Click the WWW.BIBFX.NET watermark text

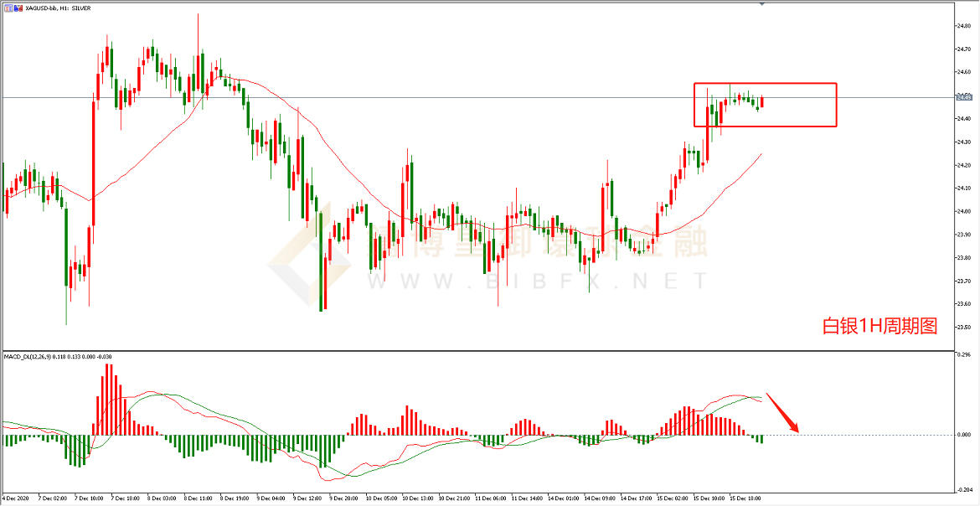536,281
